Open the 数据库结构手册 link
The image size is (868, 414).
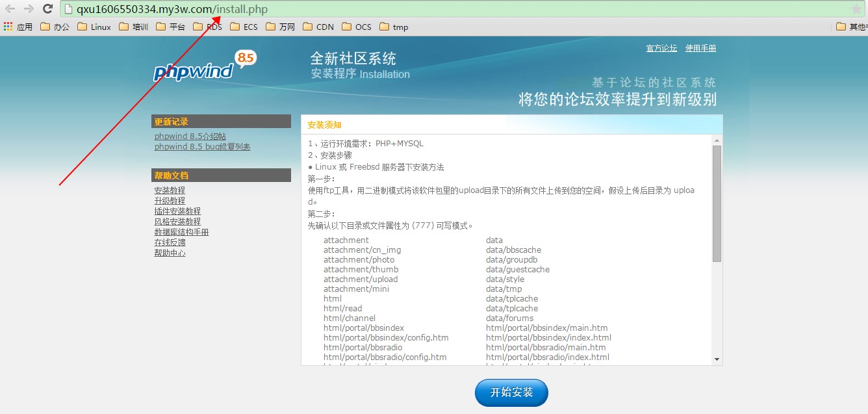tap(181, 232)
